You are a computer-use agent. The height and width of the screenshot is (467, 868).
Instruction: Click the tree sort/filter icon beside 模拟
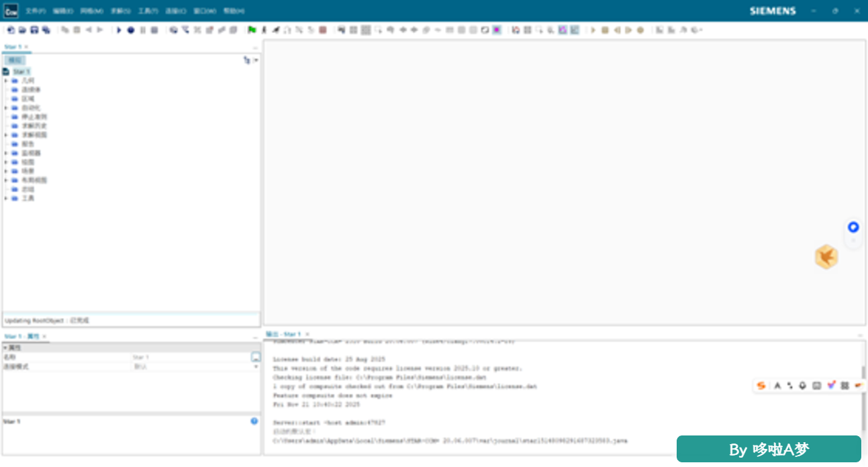click(247, 60)
